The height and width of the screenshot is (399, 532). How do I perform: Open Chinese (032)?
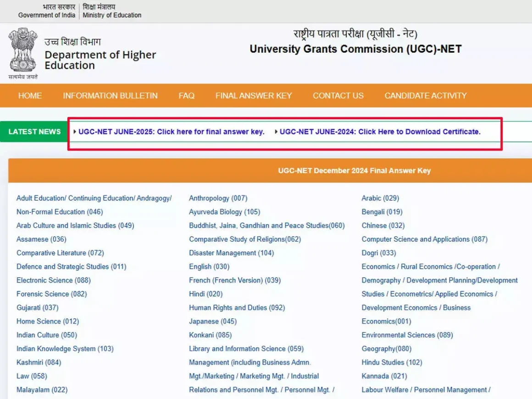coord(383,226)
